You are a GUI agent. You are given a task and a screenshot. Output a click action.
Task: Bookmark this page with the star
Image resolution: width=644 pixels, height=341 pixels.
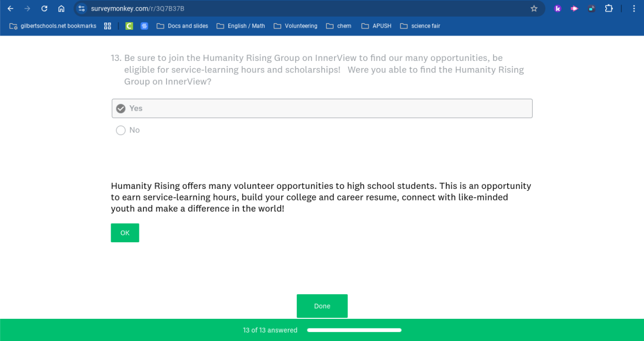(534, 9)
